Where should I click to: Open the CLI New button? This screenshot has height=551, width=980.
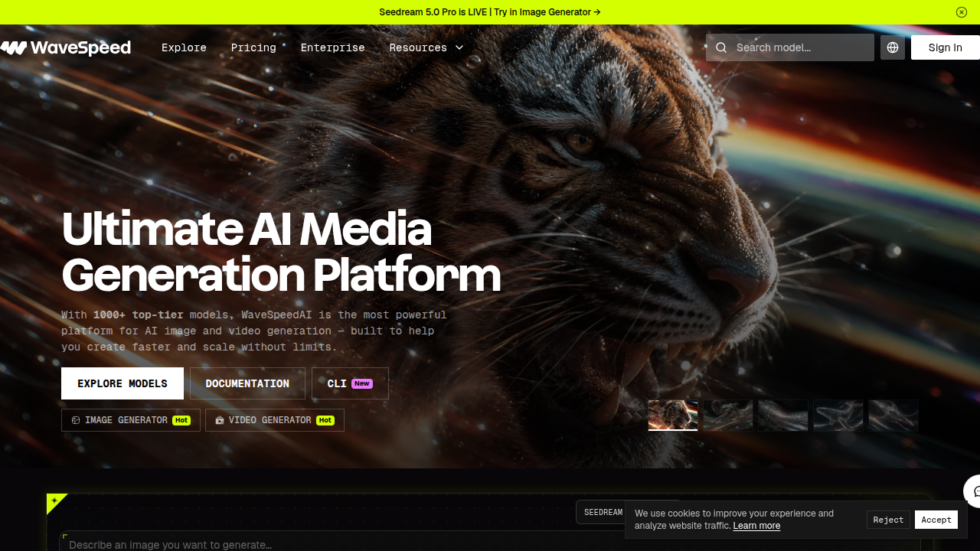coord(350,383)
